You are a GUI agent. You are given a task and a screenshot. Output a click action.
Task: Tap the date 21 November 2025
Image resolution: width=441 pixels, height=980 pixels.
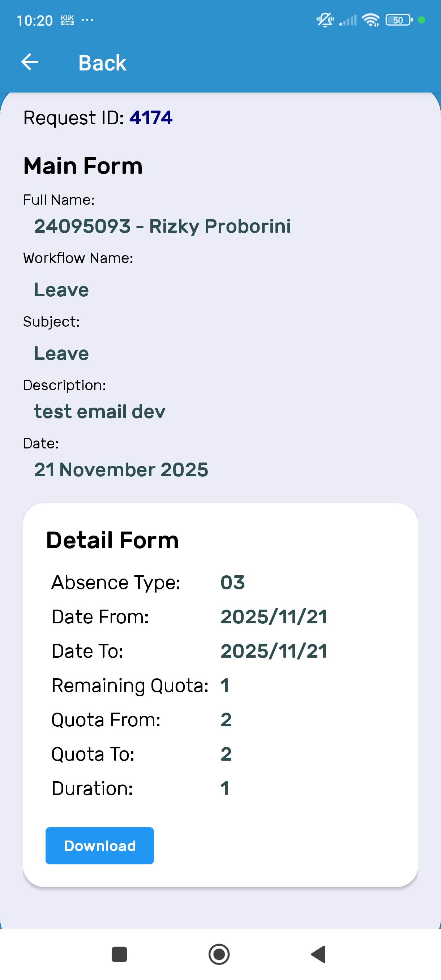pyautogui.click(x=121, y=469)
